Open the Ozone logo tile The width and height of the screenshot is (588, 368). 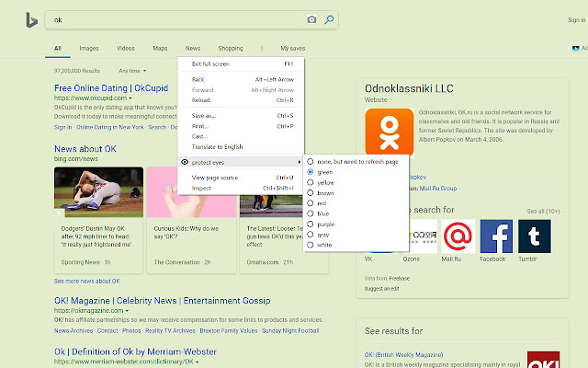tap(423, 236)
